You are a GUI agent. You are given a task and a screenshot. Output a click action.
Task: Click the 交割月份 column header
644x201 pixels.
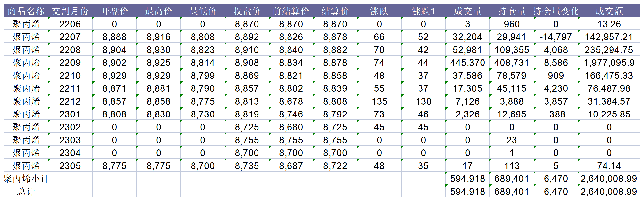point(70,11)
